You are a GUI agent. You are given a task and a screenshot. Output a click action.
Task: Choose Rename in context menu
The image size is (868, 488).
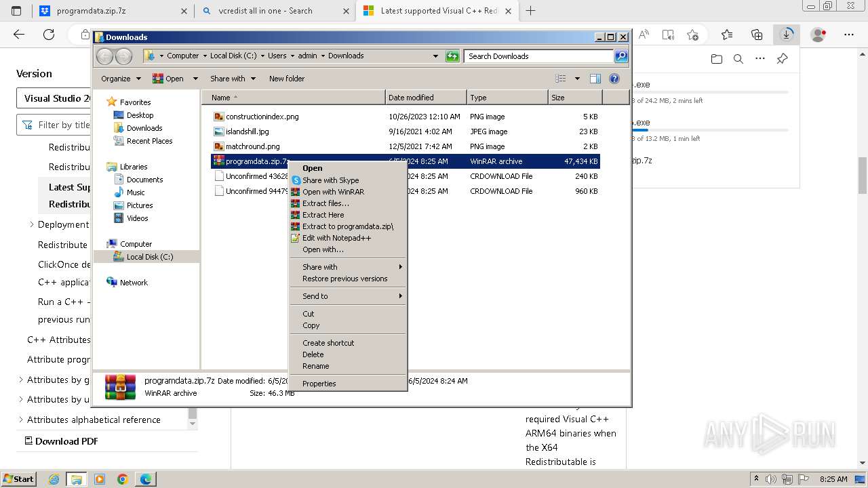point(347,366)
